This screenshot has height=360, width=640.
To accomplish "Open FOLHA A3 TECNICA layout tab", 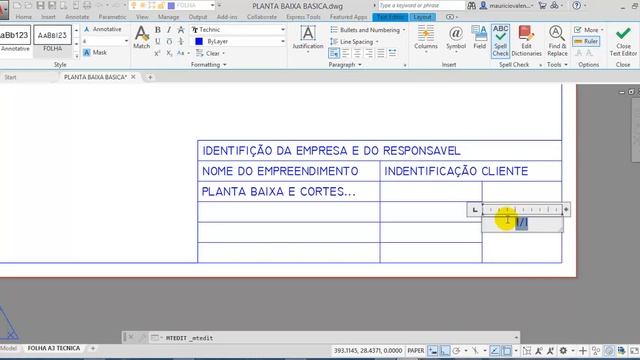I will pyautogui.click(x=54, y=348).
